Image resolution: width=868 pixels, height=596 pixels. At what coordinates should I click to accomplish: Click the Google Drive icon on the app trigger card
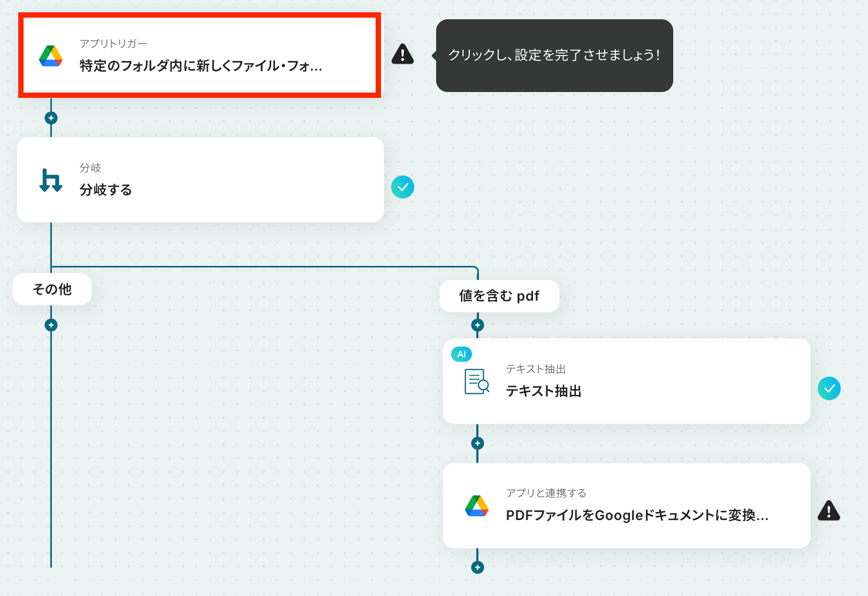[51, 56]
